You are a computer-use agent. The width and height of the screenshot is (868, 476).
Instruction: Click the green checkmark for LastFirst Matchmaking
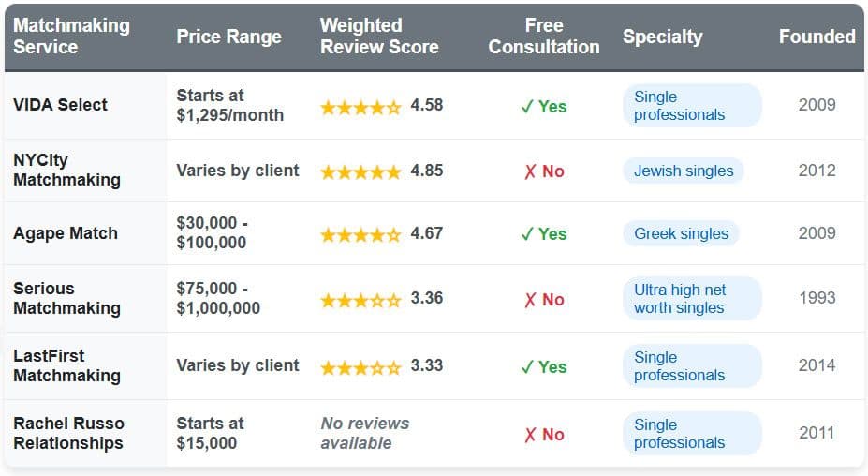(x=527, y=367)
